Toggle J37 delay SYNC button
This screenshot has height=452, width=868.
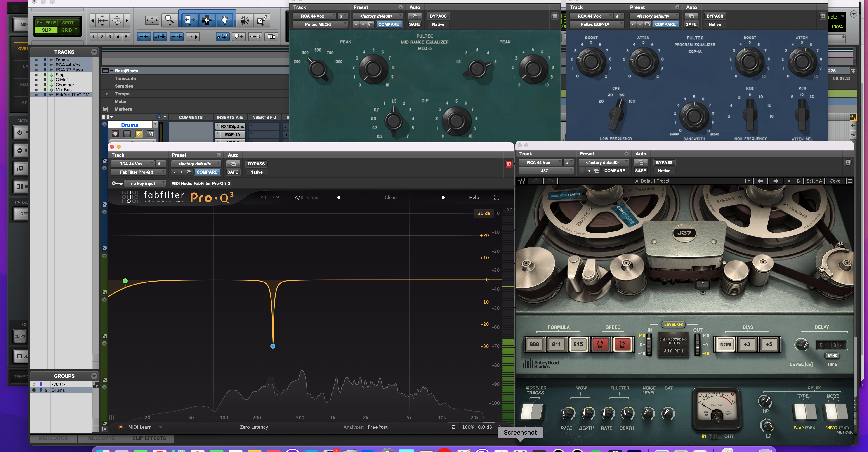coord(832,355)
